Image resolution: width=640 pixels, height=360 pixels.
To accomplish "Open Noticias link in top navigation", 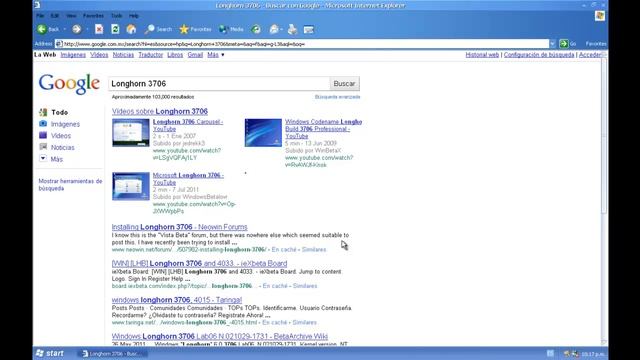I will [x=123, y=55].
